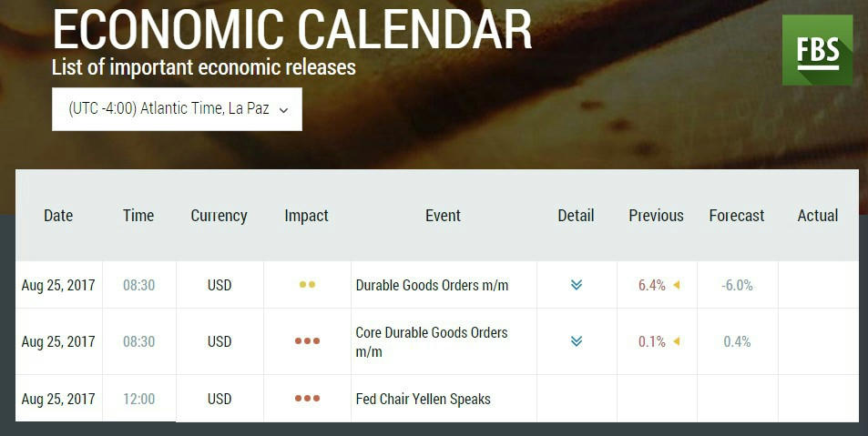This screenshot has height=436, width=868.
Task: Click the yellow arrow beside 6.4% previous
Action: pos(676,286)
